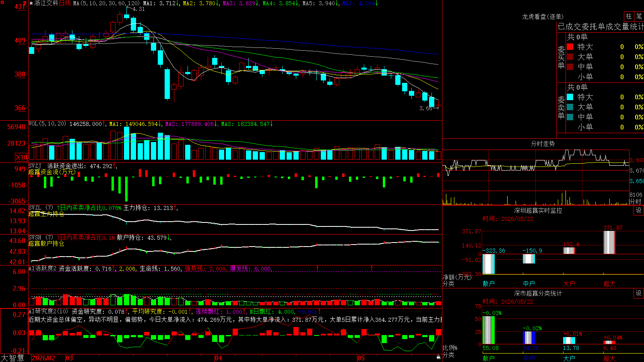Screen dimensions: 644x362
Task: Click dark red 大单 swatch in 委买单
Action: tap(570, 57)
